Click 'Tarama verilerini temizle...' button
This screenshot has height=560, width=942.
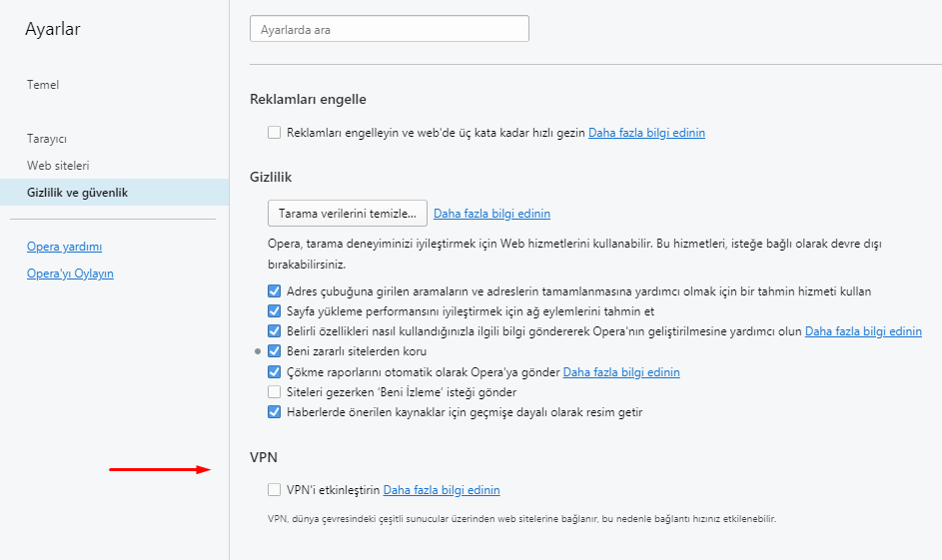pos(348,213)
